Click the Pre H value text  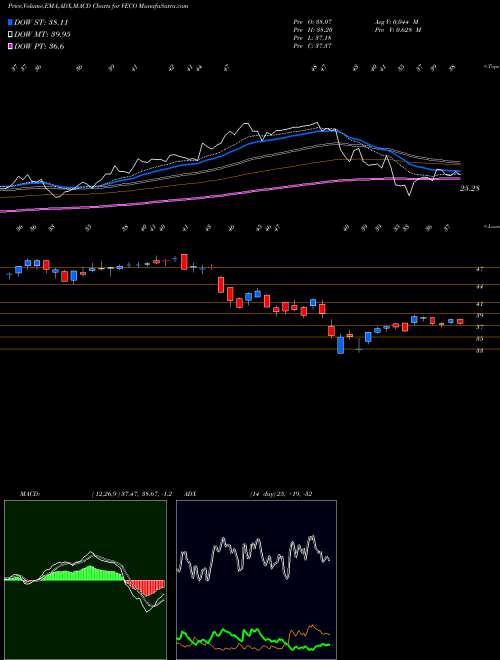click(313, 29)
